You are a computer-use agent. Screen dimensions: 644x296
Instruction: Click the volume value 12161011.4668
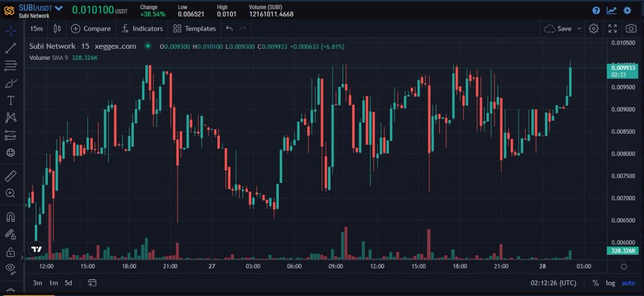271,14
